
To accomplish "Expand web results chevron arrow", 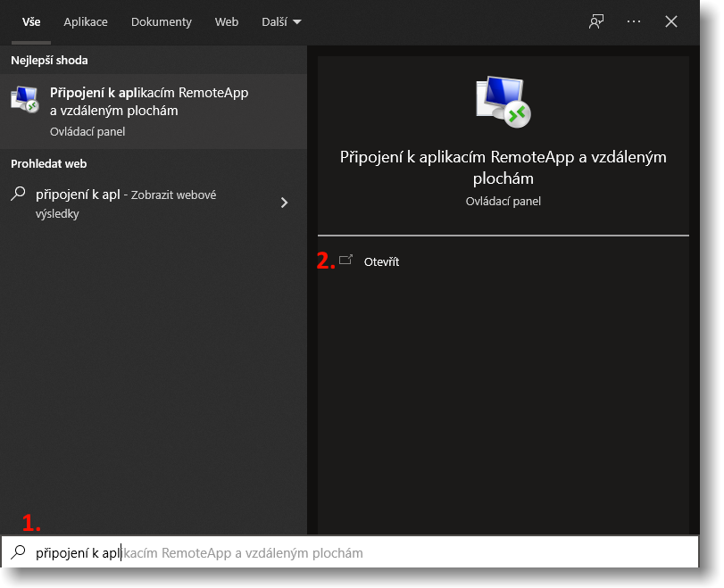I will tap(284, 203).
